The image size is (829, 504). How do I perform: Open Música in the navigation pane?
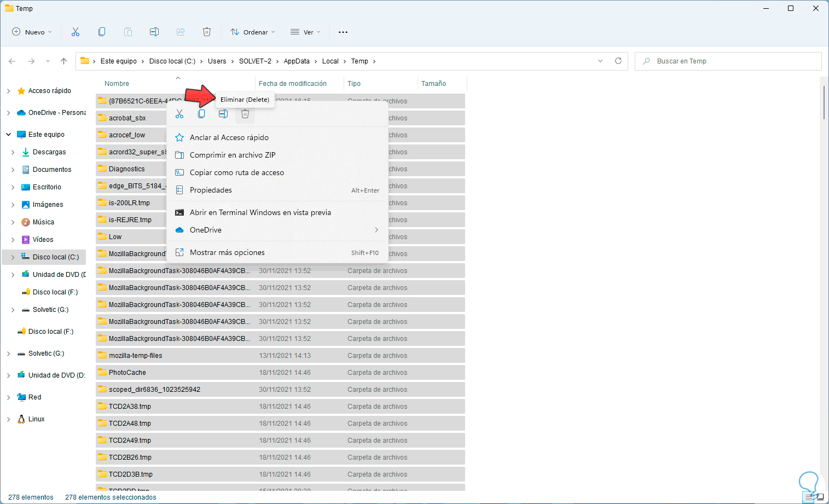click(x=43, y=222)
